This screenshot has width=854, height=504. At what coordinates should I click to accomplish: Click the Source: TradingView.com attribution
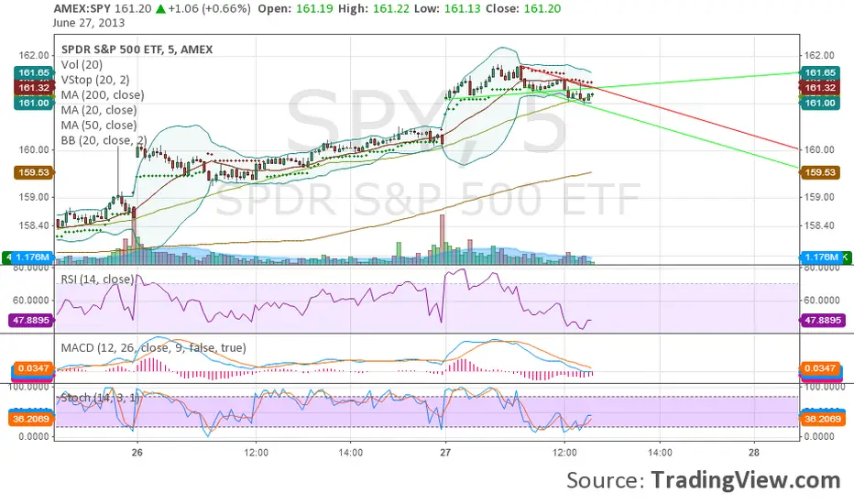point(703,480)
